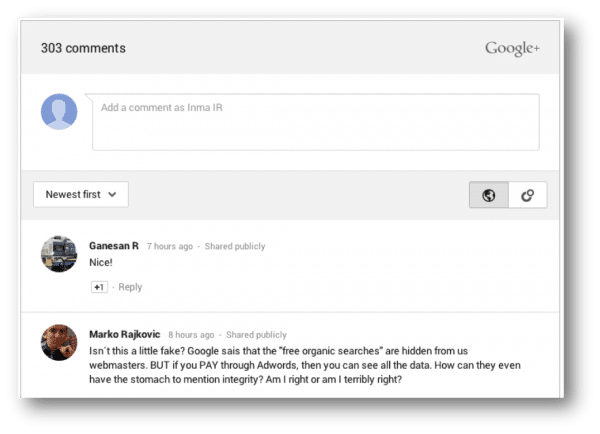Click the Google+ logo
Screen dimensions: 600x434
[512, 49]
